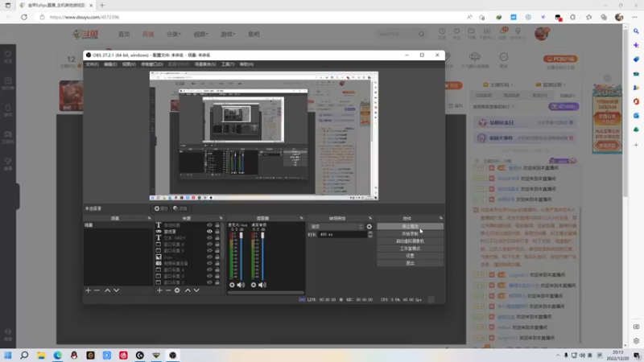Move selected source up in Sources panel
Viewport: 644px width, 362px height.
click(188, 290)
